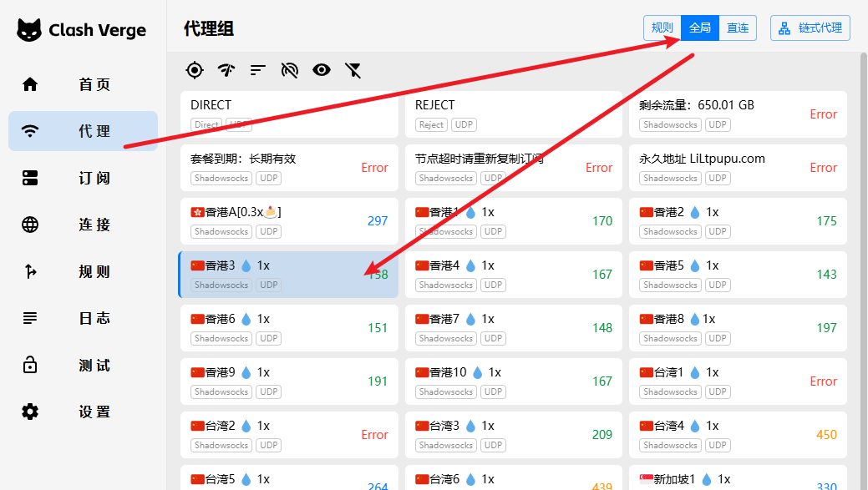
Task: Toggle the eye display mode icon
Action: 322,70
